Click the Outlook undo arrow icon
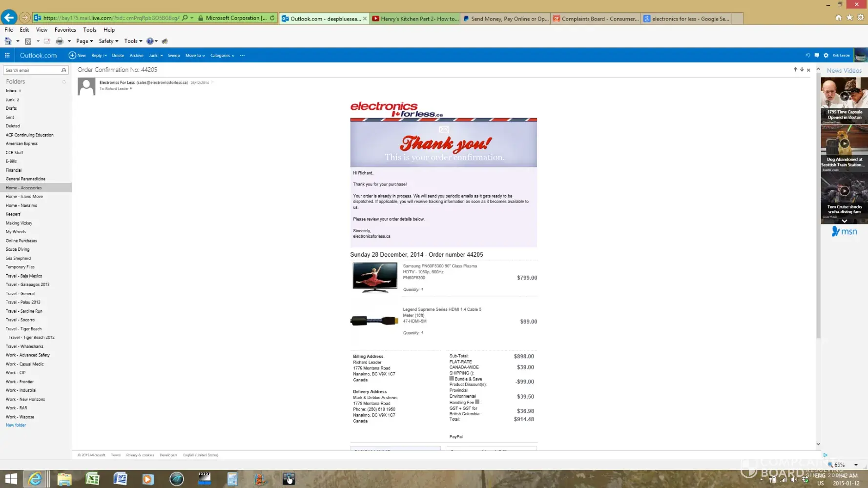The width and height of the screenshot is (868, 488). click(x=808, y=56)
